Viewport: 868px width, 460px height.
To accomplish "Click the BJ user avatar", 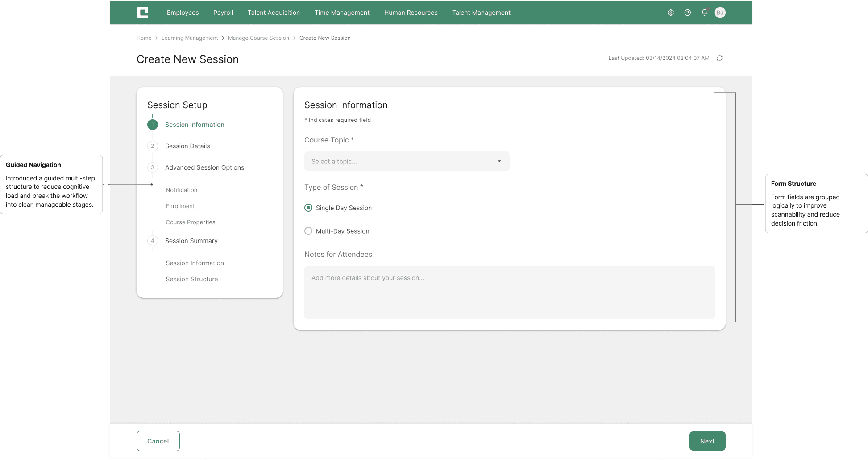I will 720,13.
